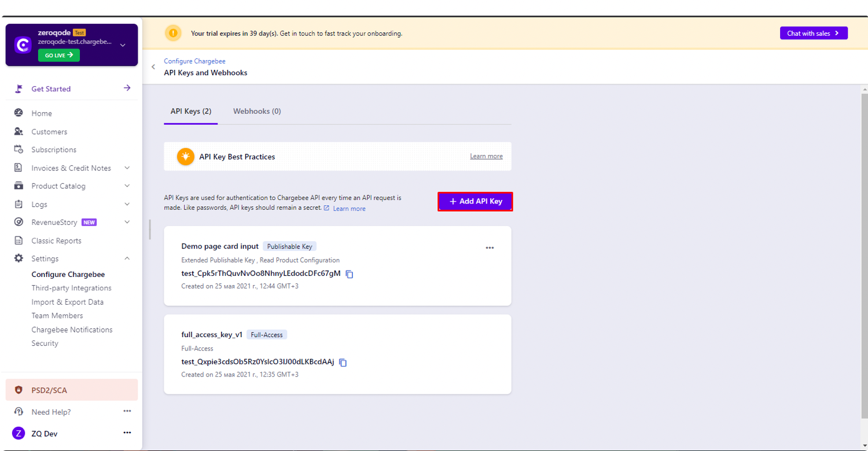Select the full_access_key_v1 title

[212, 335]
